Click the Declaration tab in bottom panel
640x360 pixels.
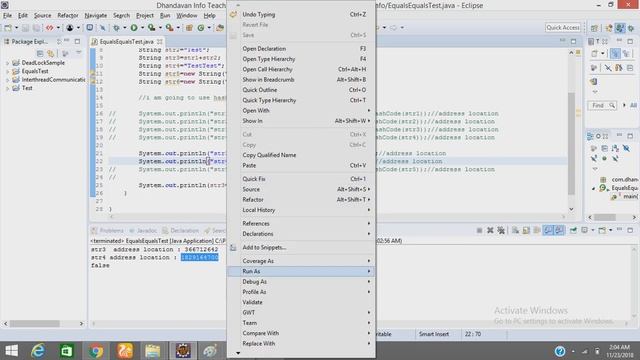pyautogui.click(x=180, y=231)
